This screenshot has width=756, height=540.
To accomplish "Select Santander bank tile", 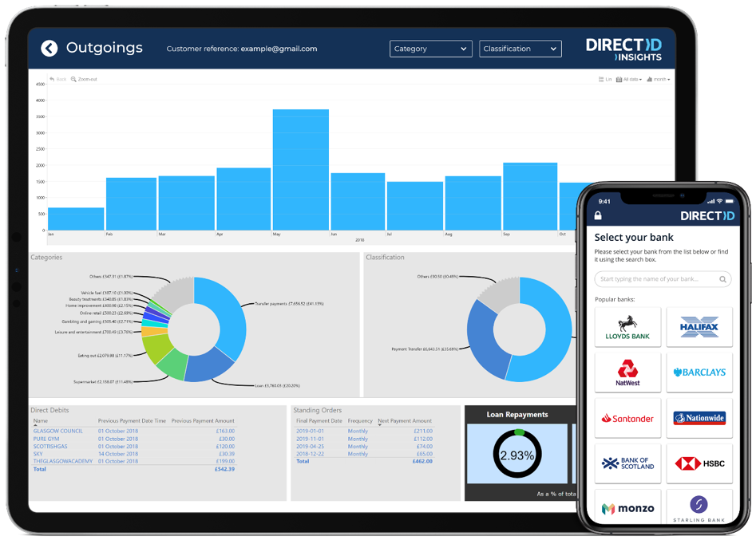I will (x=627, y=418).
